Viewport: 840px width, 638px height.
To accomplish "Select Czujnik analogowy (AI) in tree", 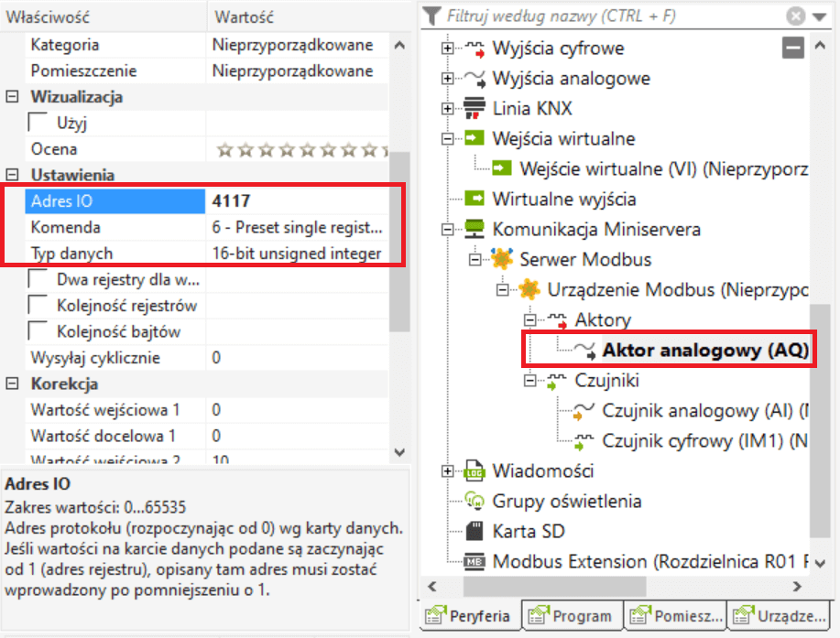I will tap(700, 410).
